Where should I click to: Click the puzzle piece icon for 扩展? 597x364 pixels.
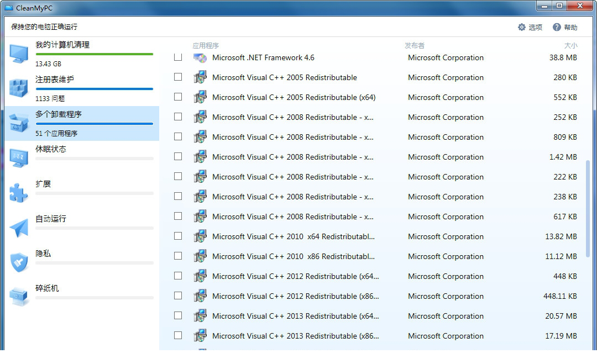pos(19,192)
